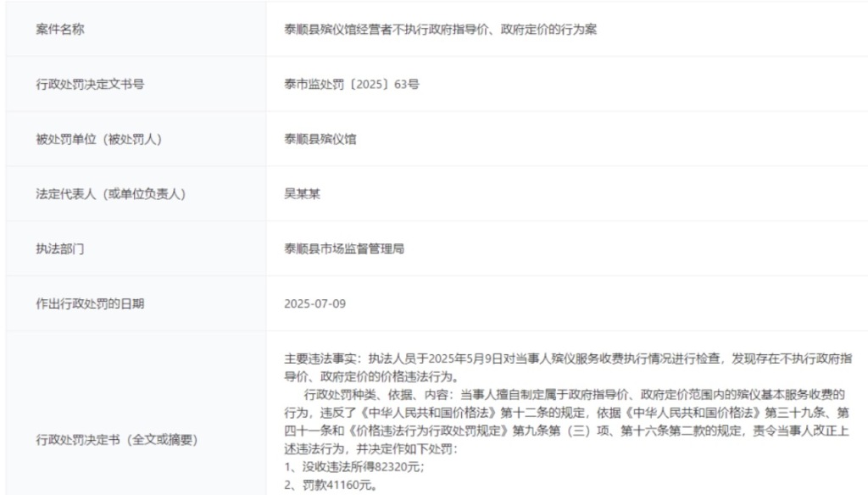This screenshot has height=495, width=868.
Task: Click the line starting 行政处罚种类、依据、内容
Action: pos(575,395)
